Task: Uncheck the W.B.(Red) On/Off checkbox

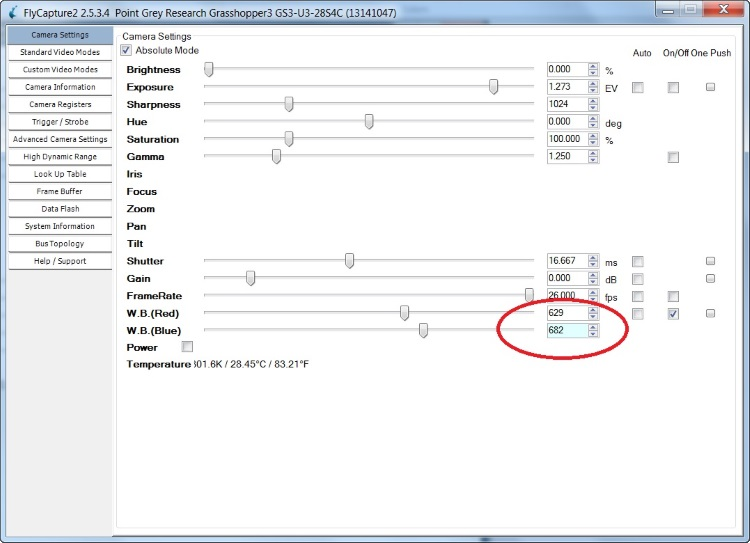Action: coord(673,314)
